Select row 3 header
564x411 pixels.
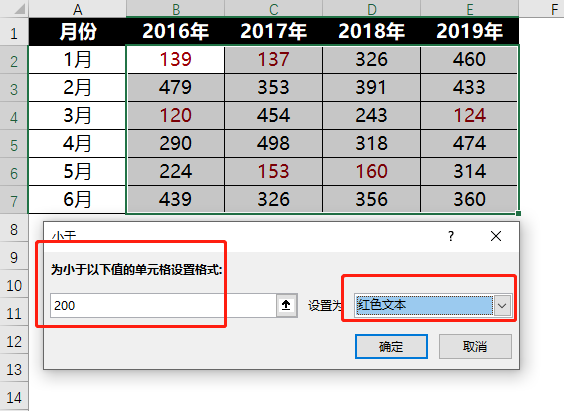(x=14, y=88)
